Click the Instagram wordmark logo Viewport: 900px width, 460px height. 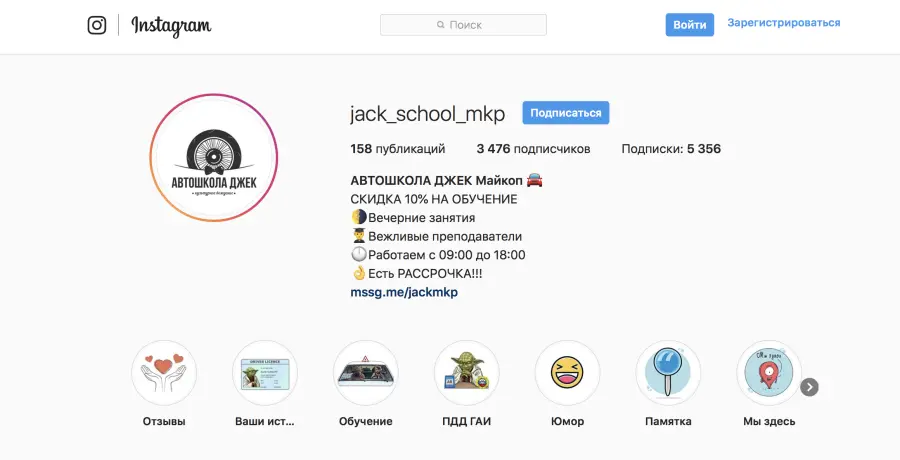[171, 26]
